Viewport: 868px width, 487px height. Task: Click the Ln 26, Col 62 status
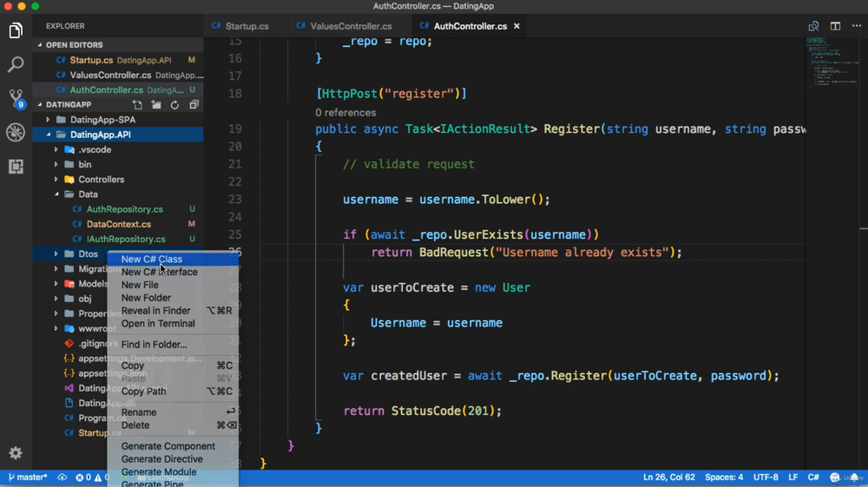(x=668, y=477)
